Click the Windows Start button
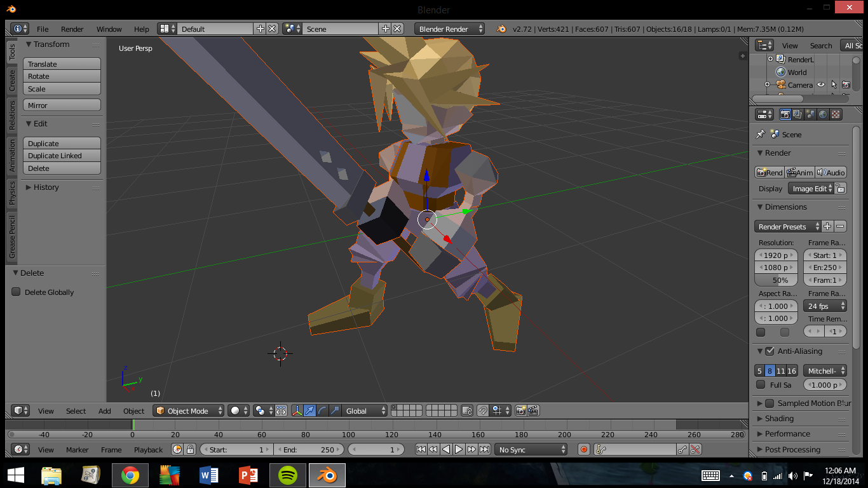Image resolution: width=868 pixels, height=488 pixels. point(16,475)
